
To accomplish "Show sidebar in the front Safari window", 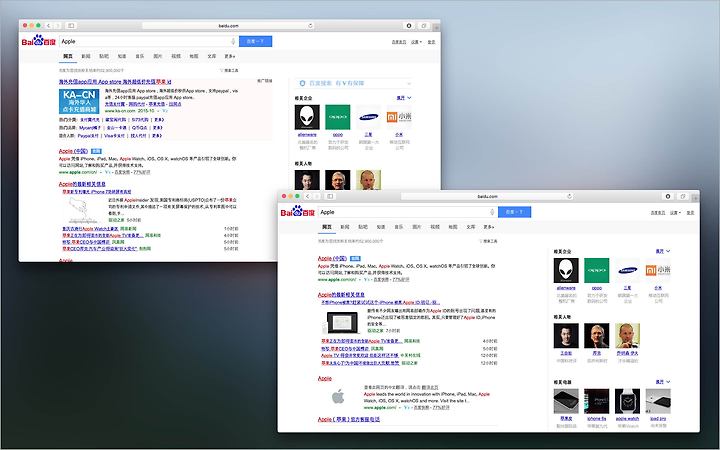I will tap(330, 197).
